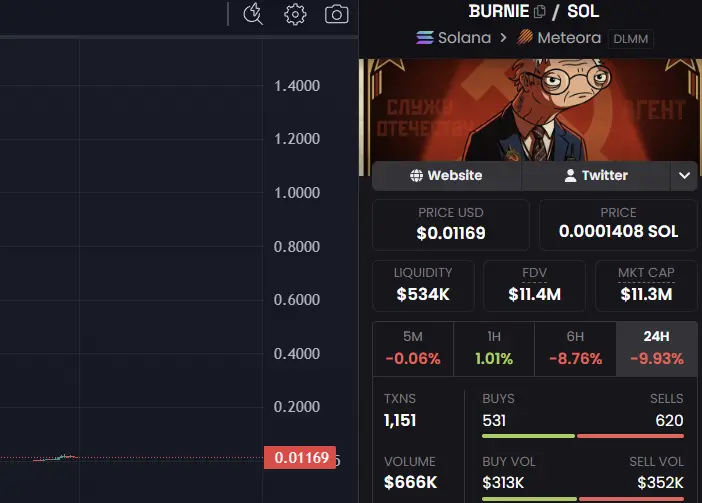Click the red 0.01169 price tag on axis

[300, 457]
